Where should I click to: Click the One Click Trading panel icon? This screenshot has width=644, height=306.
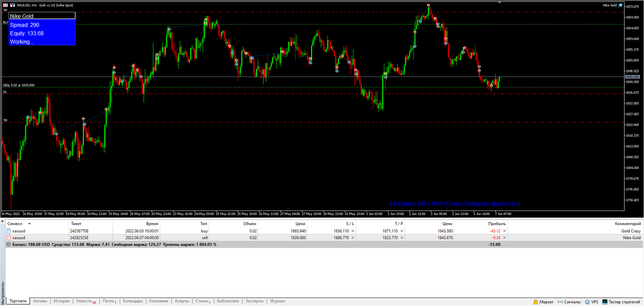tap(5, 5)
